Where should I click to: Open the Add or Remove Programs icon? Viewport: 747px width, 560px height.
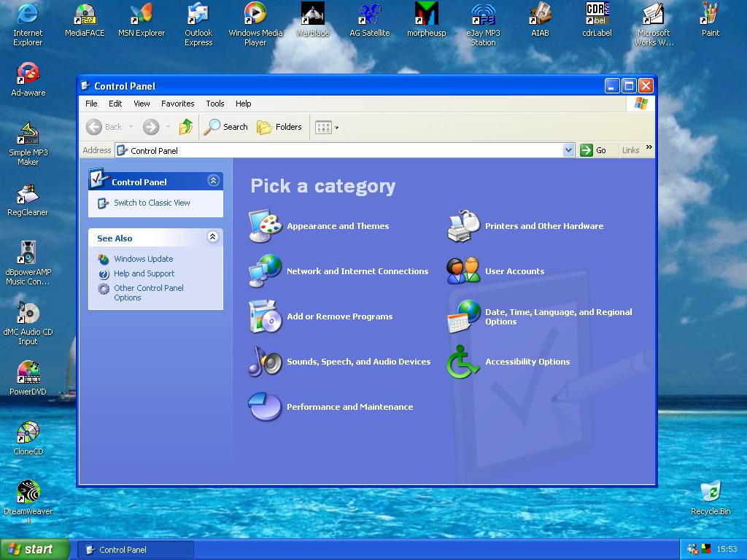click(265, 316)
